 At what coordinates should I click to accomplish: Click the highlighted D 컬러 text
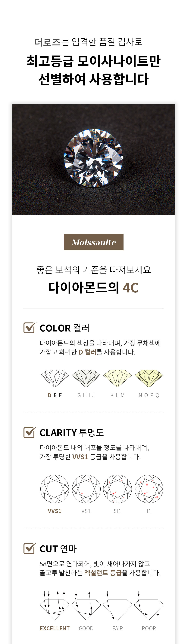pos(87,352)
